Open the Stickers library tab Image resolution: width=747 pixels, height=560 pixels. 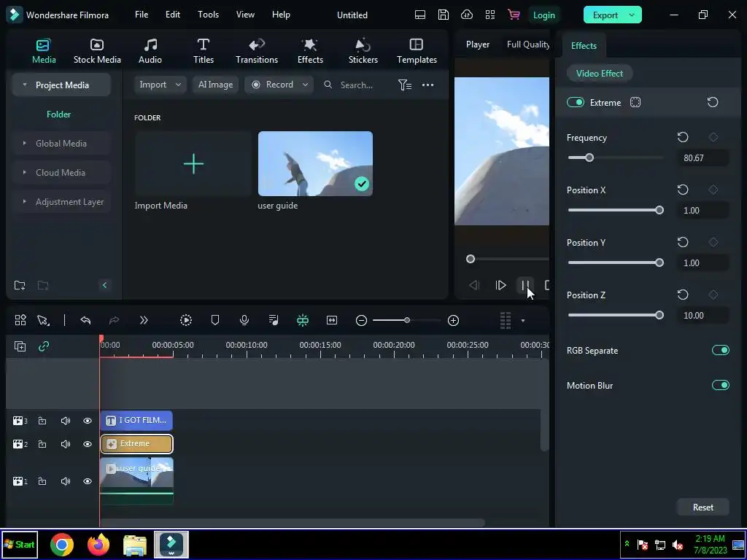(363, 51)
